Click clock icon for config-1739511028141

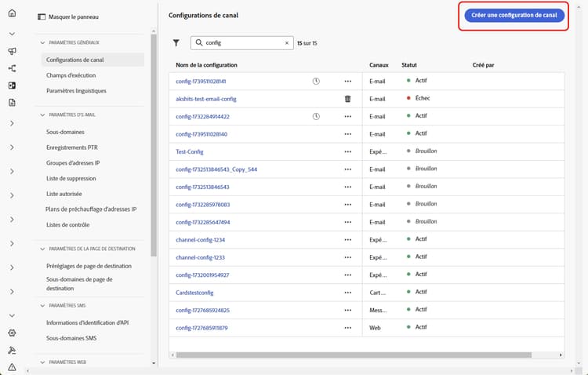(x=316, y=82)
